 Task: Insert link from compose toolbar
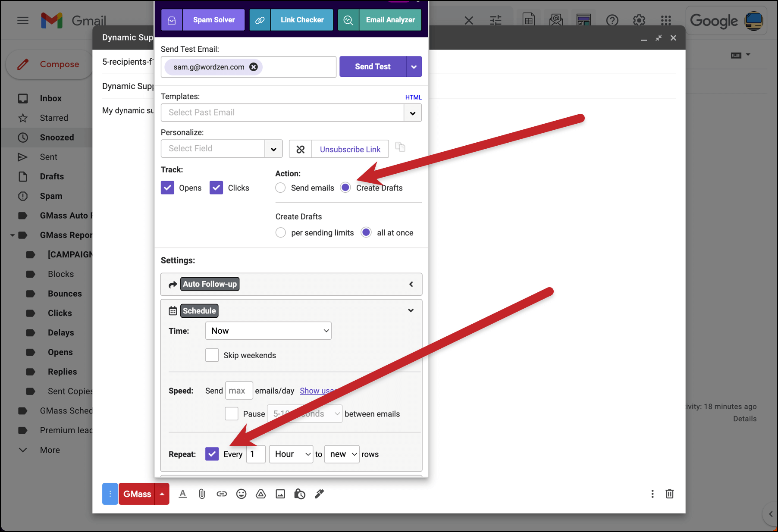(x=222, y=494)
